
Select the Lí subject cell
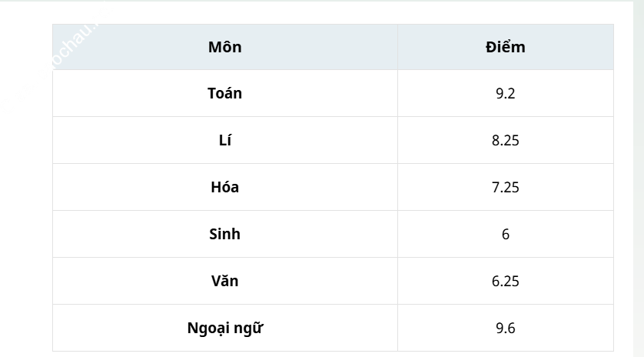[x=224, y=141]
